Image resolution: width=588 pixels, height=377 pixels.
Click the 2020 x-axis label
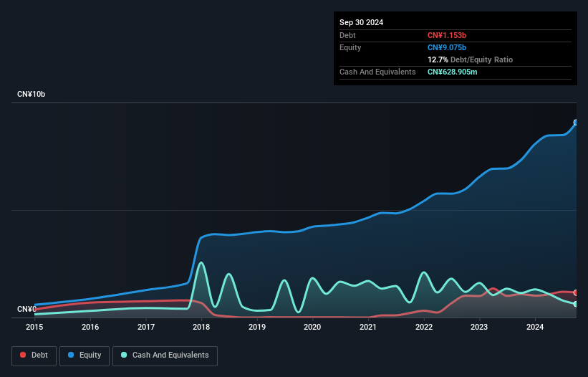[x=312, y=327]
